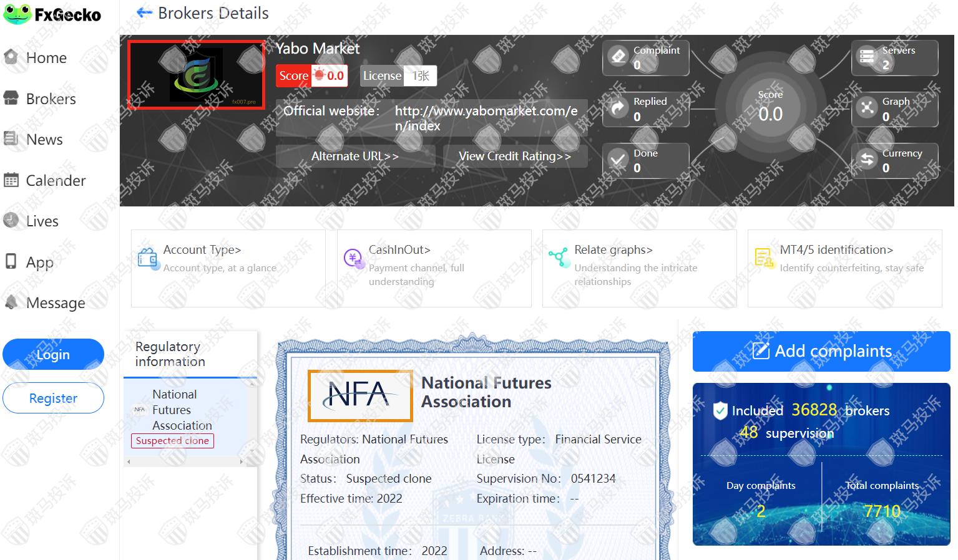The image size is (958, 560).
Task: Click the Yabo Market logo thumbnail
Action: click(196, 75)
